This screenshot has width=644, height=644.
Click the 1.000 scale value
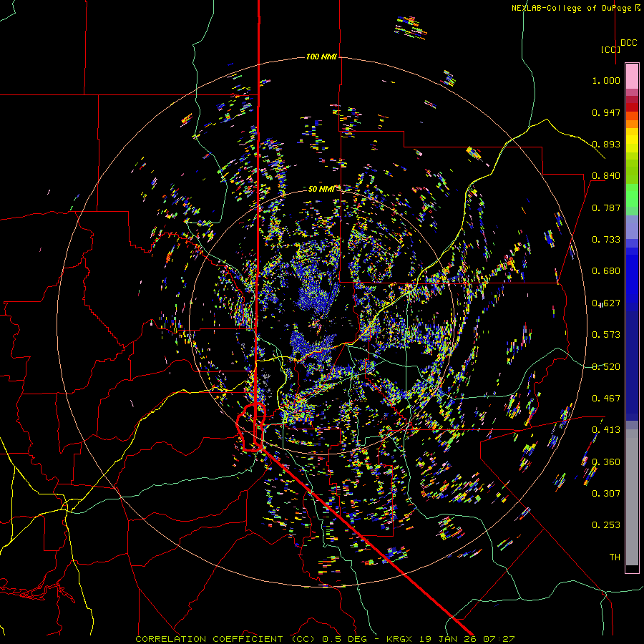(606, 80)
